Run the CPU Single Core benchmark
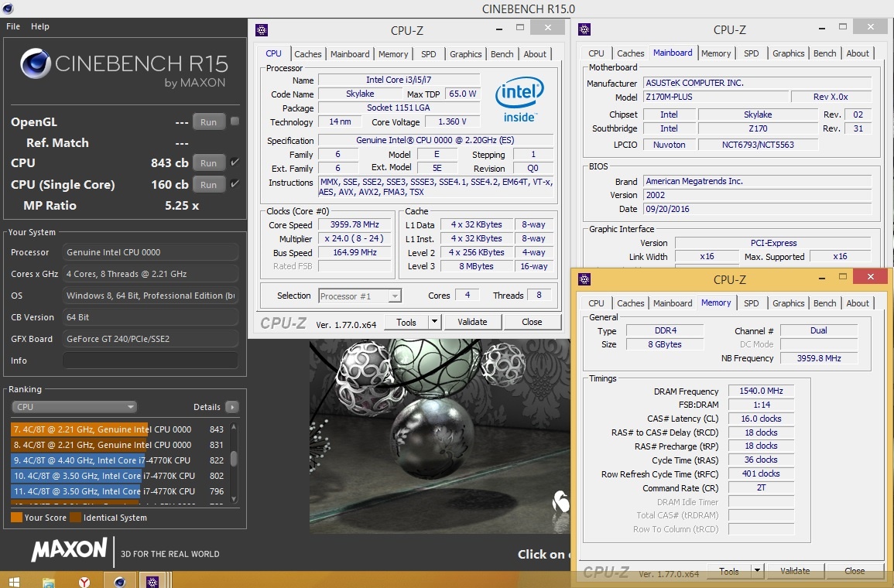 (x=208, y=185)
